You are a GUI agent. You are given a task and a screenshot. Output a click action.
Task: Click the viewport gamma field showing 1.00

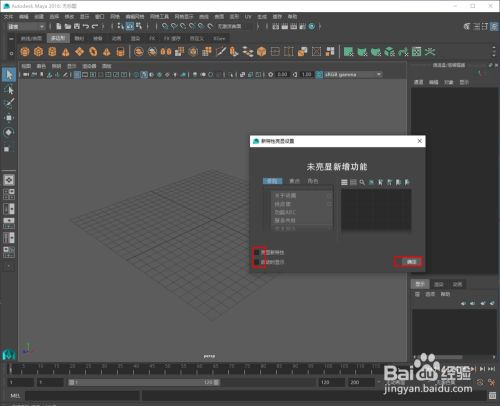(306, 74)
